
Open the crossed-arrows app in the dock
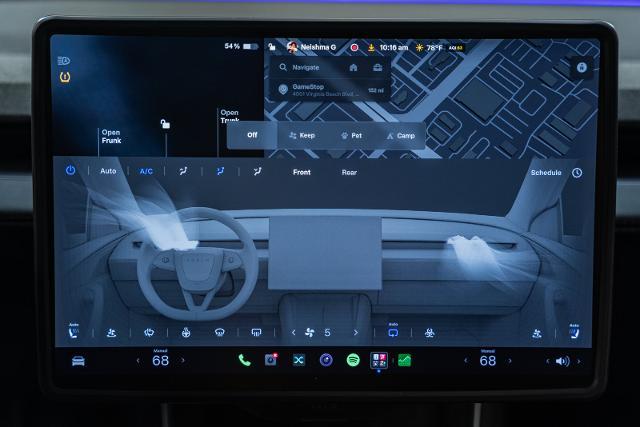click(x=299, y=360)
